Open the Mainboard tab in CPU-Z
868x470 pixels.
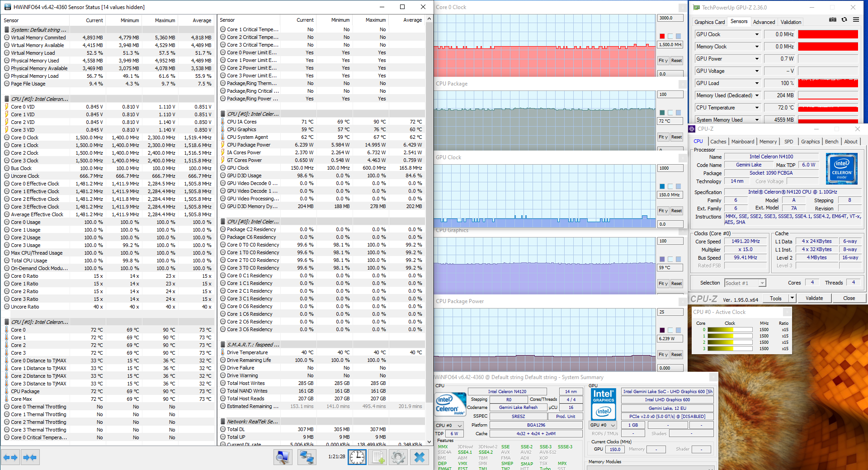coord(743,142)
